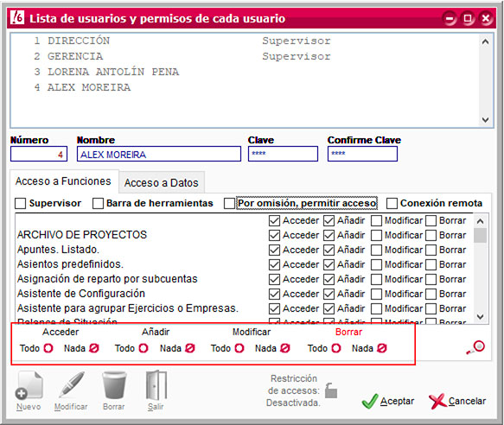
Task: Click permissions list scroll up arrow
Action: tap(480, 221)
